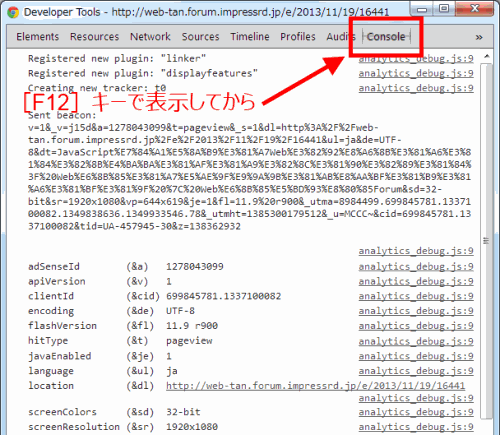Click the 'encoding' field name
The height and width of the screenshot is (435, 500).
(51, 311)
